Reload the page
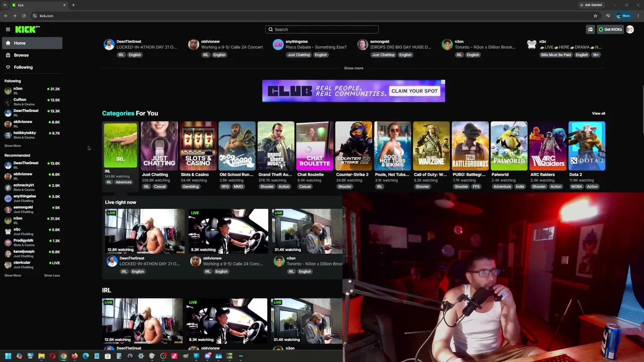644x362 pixels. tap(24, 16)
